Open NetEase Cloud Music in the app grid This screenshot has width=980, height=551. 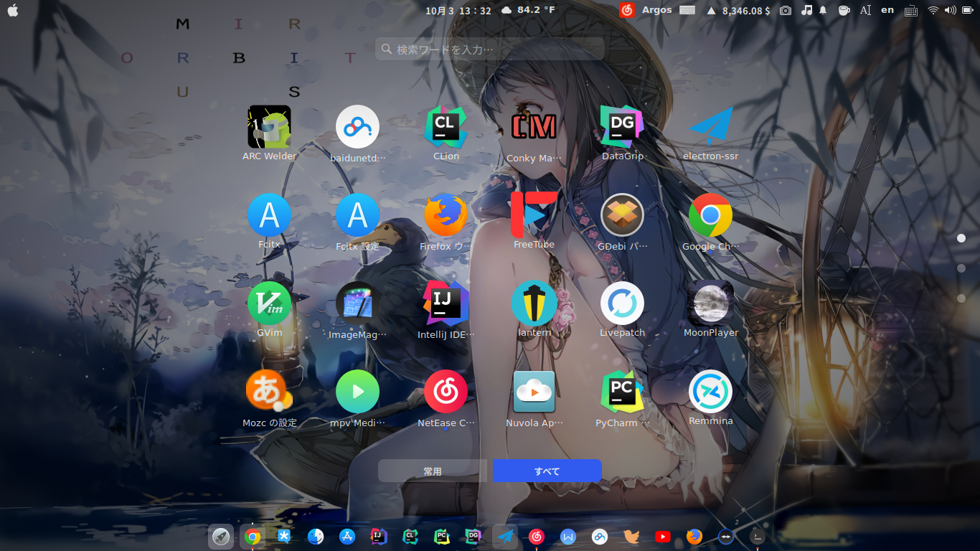click(x=446, y=392)
